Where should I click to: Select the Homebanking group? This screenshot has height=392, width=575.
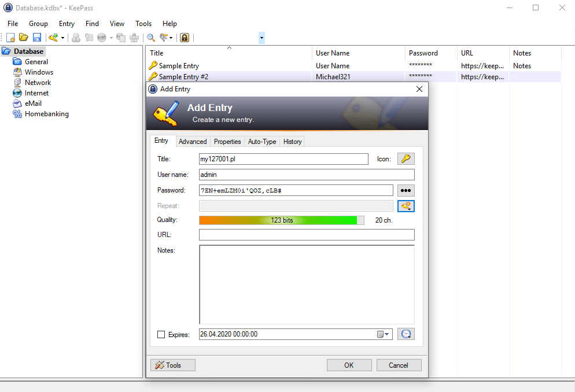click(47, 114)
